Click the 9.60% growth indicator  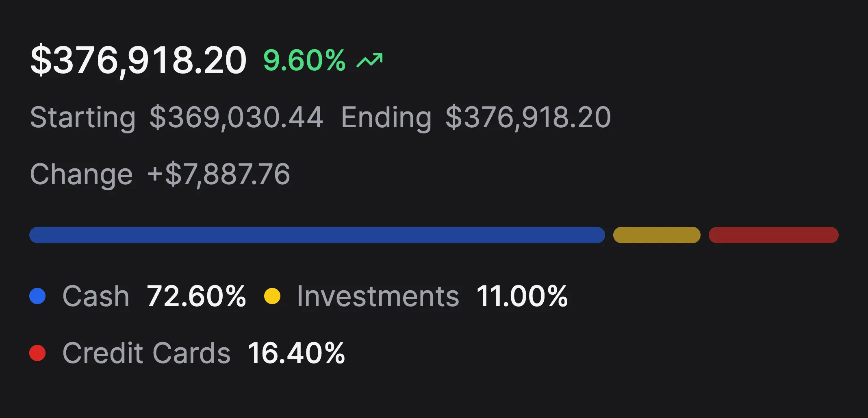coord(303,60)
